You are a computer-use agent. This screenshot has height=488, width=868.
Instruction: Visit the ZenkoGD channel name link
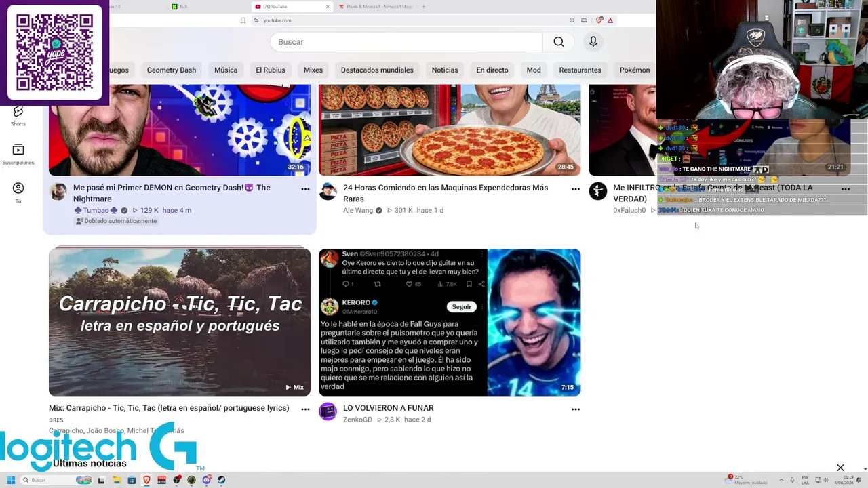(357, 420)
